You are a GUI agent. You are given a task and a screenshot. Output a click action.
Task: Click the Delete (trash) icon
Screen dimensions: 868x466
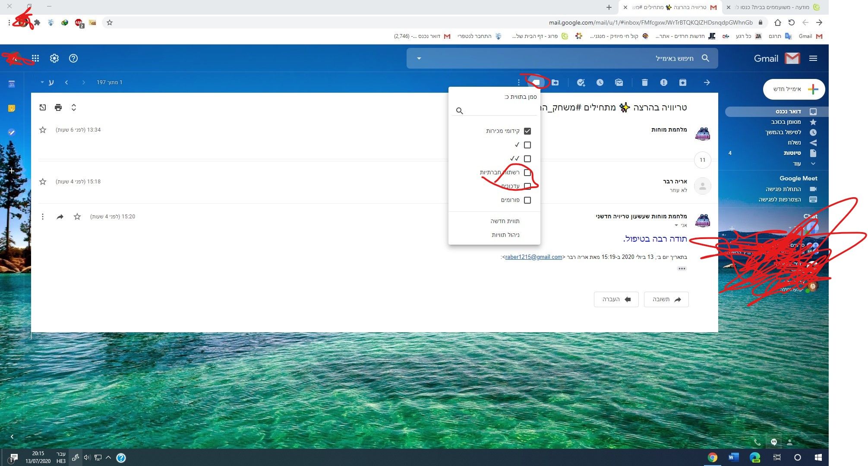pos(644,82)
